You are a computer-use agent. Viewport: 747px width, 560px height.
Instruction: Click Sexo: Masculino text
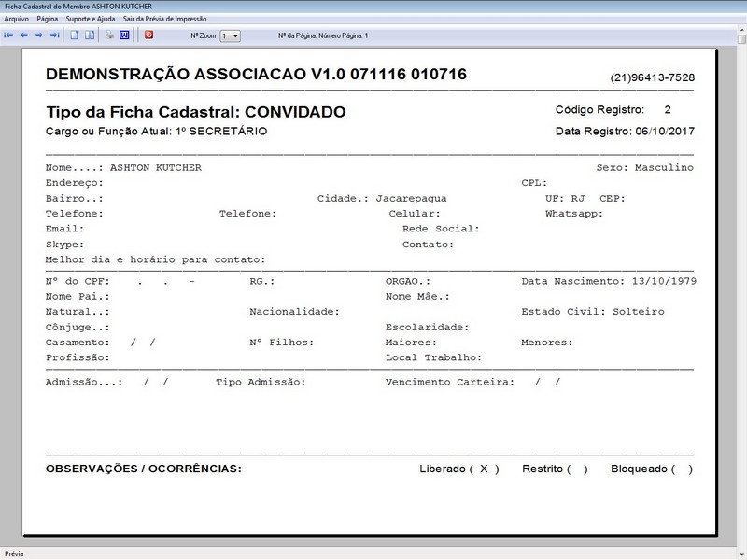click(x=644, y=168)
